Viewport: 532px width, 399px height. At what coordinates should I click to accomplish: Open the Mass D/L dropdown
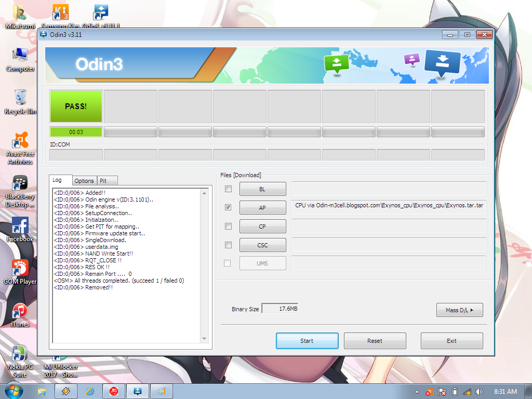pyautogui.click(x=459, y=310)
